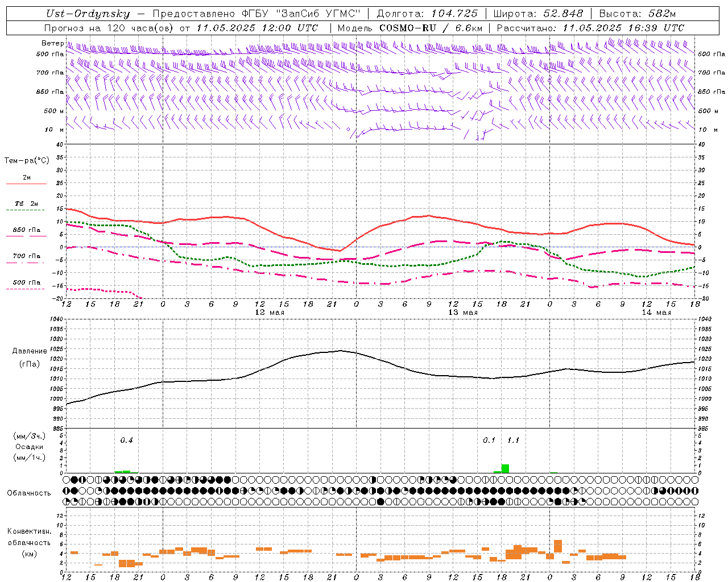The width and height of the screenshot is (728, 582).
Task: Select the (гПа) unit under Давление
Action: (x=30, y=364)
